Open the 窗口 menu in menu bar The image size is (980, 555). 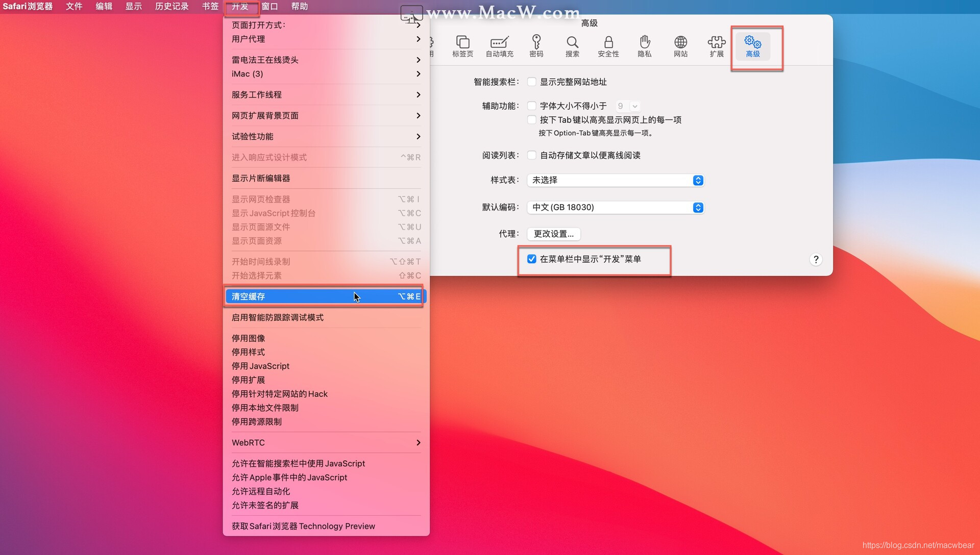point(270,6)
